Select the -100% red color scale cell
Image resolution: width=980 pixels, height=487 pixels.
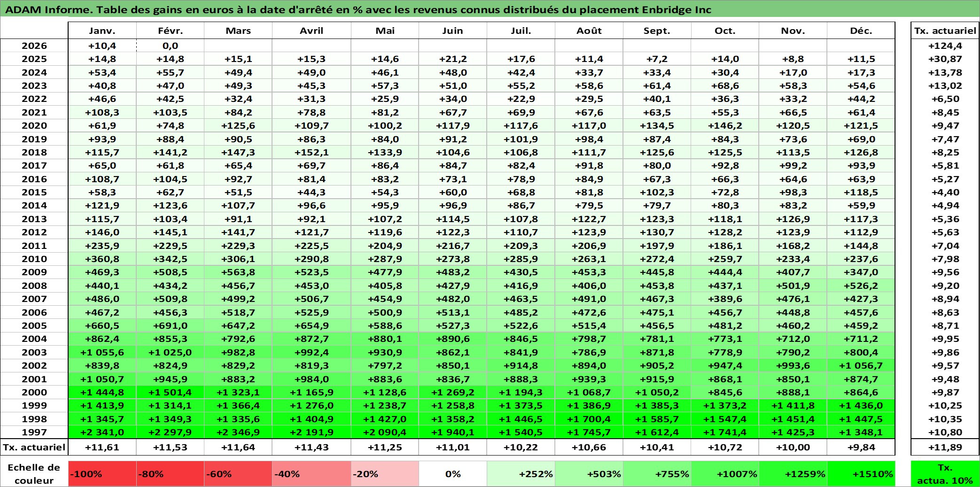click(102, 474)
